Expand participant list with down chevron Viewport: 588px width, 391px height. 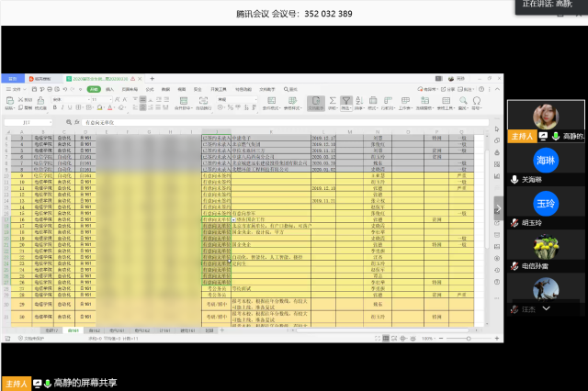click(x=546, y=309)
